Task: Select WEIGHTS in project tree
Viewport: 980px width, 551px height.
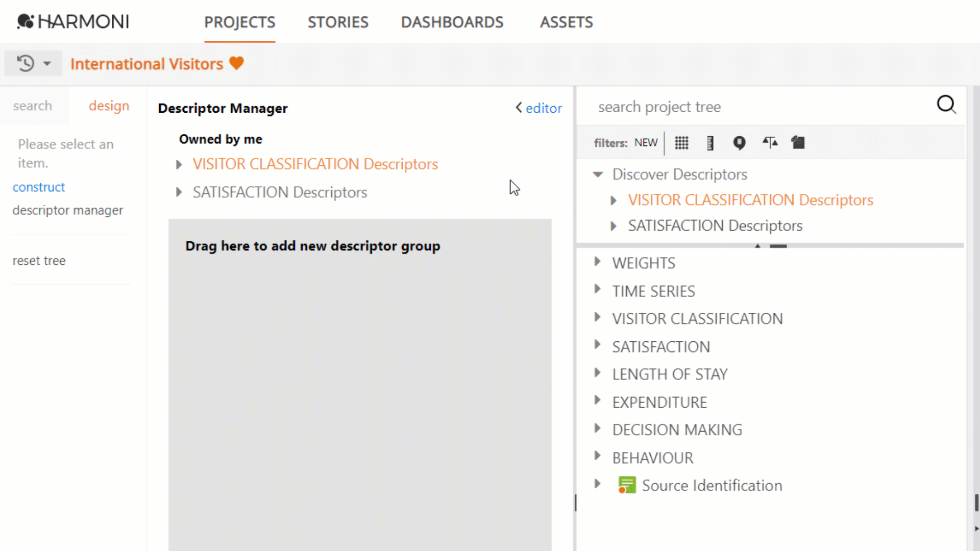Action: (644, 263)
